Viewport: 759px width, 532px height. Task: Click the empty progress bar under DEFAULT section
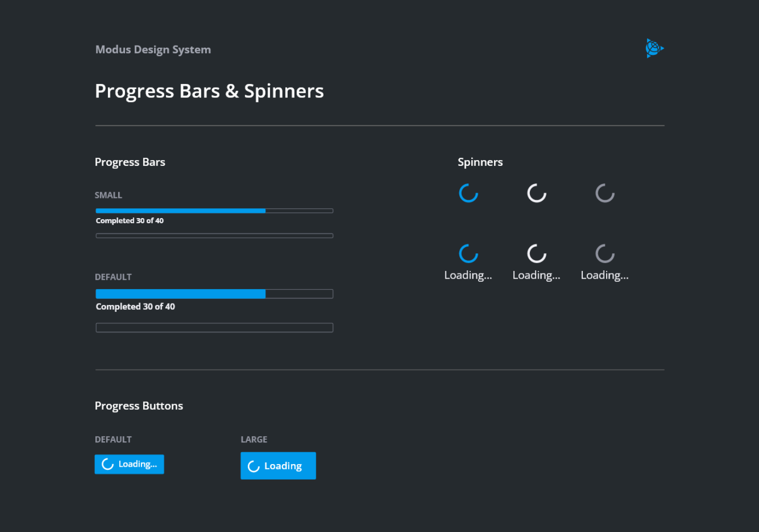[214, 327]
